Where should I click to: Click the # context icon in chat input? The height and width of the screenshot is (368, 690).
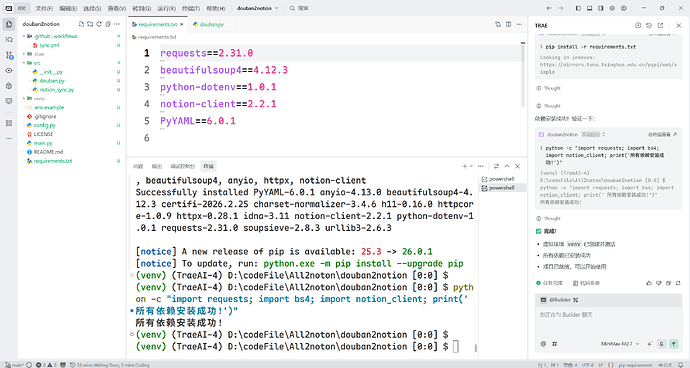(x=554, y=344)
